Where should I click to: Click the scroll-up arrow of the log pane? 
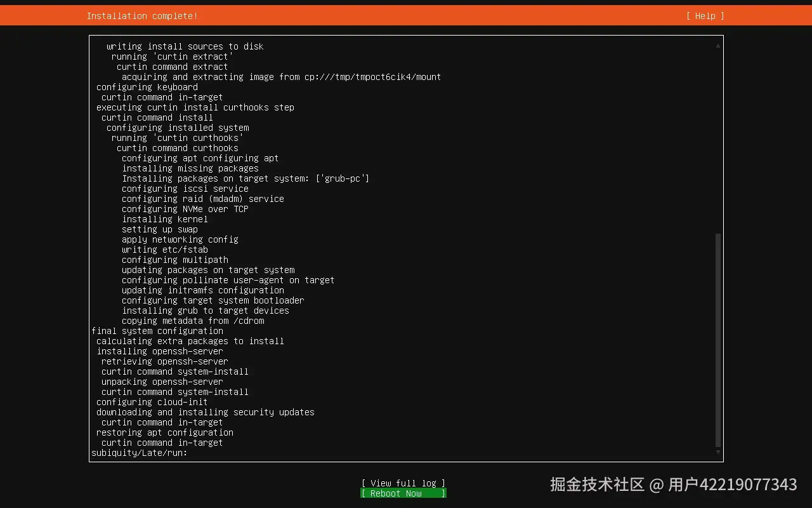717,45
